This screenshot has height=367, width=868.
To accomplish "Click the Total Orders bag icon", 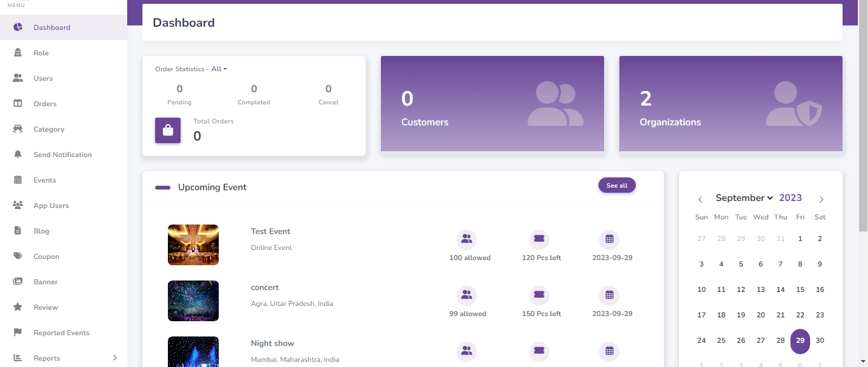I will [x=167, y=130].
